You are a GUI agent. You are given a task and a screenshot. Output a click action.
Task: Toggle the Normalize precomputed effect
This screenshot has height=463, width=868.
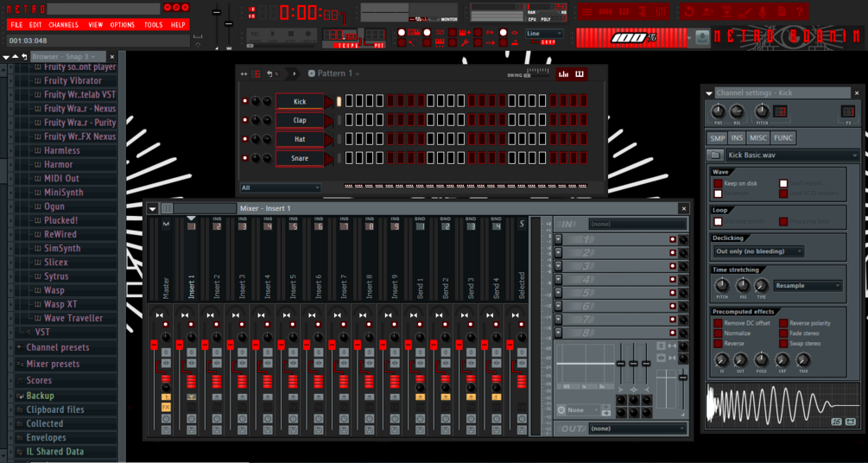718,333
